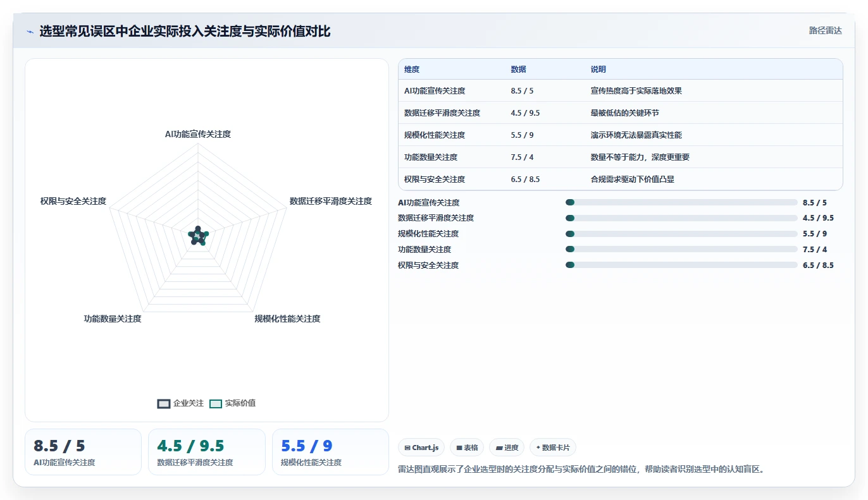Viewport: 868px width, 500px height.
Task: Click note 数量不等于能力，深度更重要
Action: pyautogui.click(x=640, y=157)
